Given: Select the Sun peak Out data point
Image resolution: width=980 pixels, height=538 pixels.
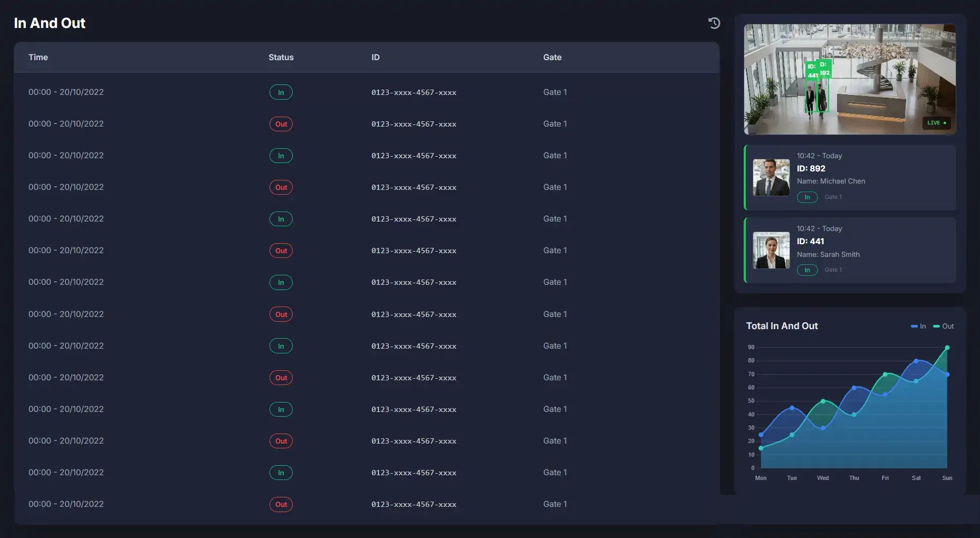Looking at the screenshot, I should (947, 348).
